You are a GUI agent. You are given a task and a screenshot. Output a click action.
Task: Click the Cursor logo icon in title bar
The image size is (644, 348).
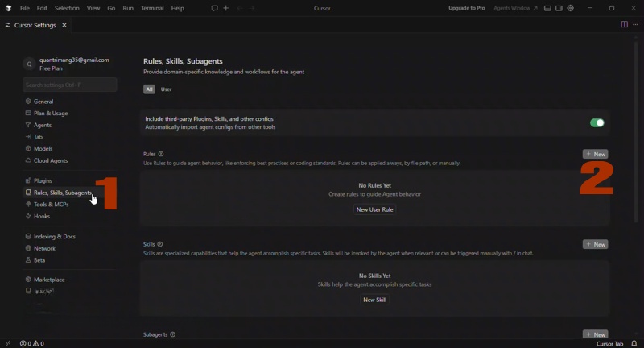tap(8, 8)
